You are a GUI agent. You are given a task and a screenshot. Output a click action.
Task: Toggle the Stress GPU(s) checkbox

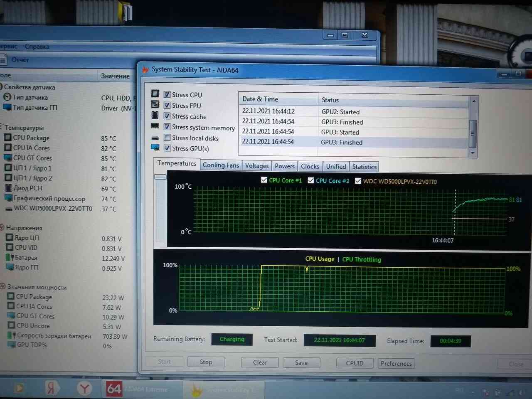(167, 148)
